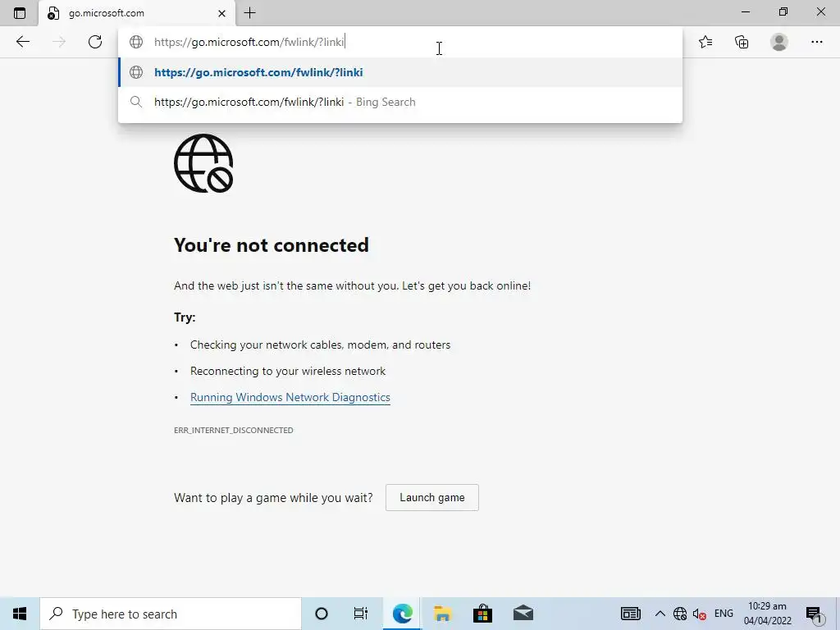This screenshot has height=630, width=840.
Task: Open Settings and more ellipsis menu
Action: pyautogui.click(x=816, y=42)
